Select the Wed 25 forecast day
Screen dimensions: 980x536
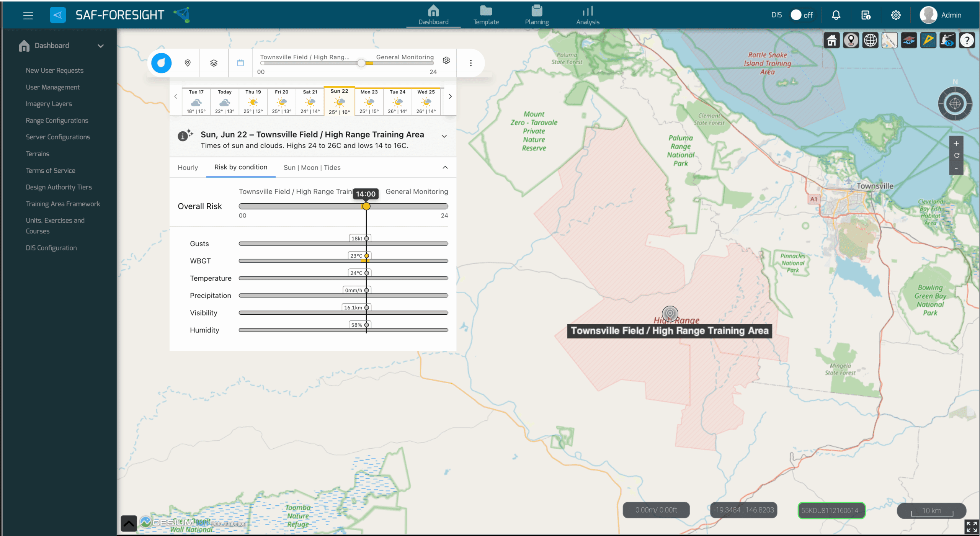pyautogui.click(x=426, y=101)
